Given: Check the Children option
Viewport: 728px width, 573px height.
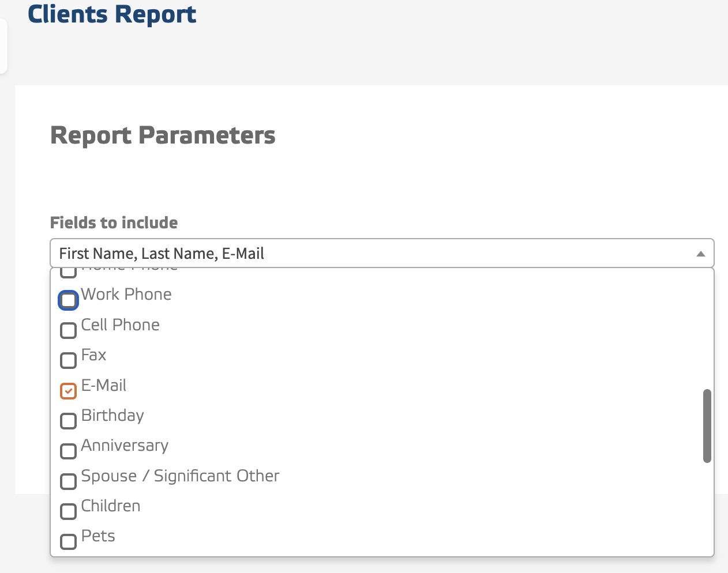Looking at the screenshot, I should (68, 511).
